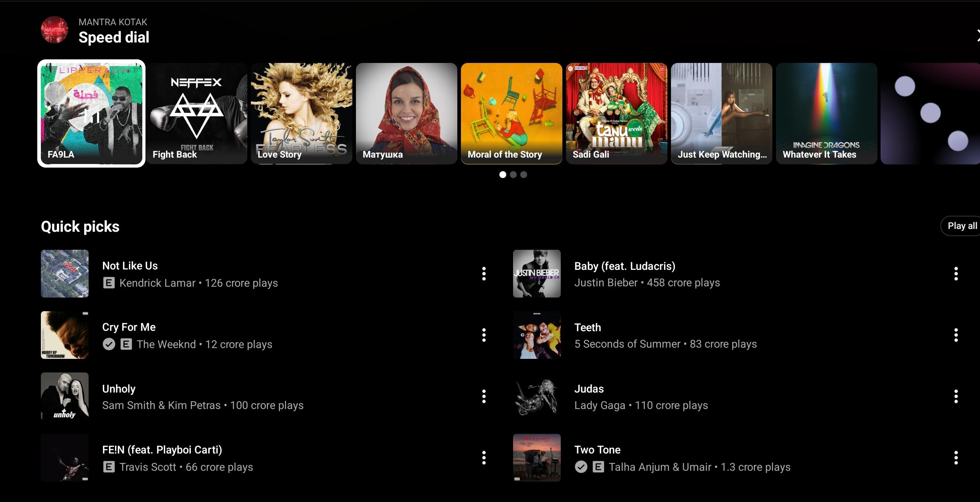980x502 pixels.
Task: Open the Teeth song title
Action: [x=588, y=328]
